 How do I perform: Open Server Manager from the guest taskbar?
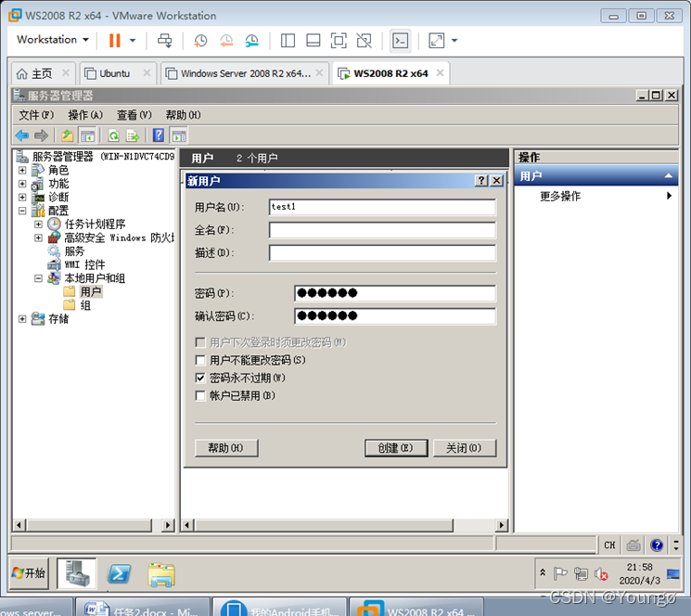pyautogui.click(x=77, y=573)
